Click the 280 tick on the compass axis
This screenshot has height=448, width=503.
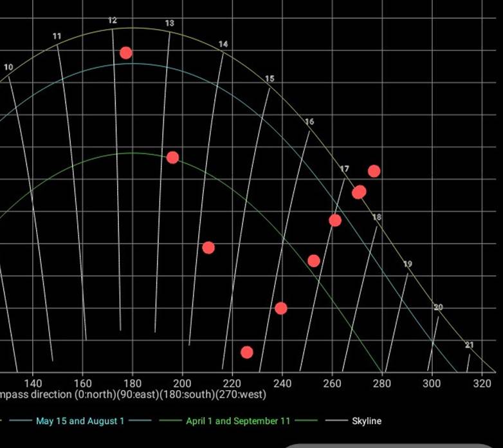[x=382, y=382]
